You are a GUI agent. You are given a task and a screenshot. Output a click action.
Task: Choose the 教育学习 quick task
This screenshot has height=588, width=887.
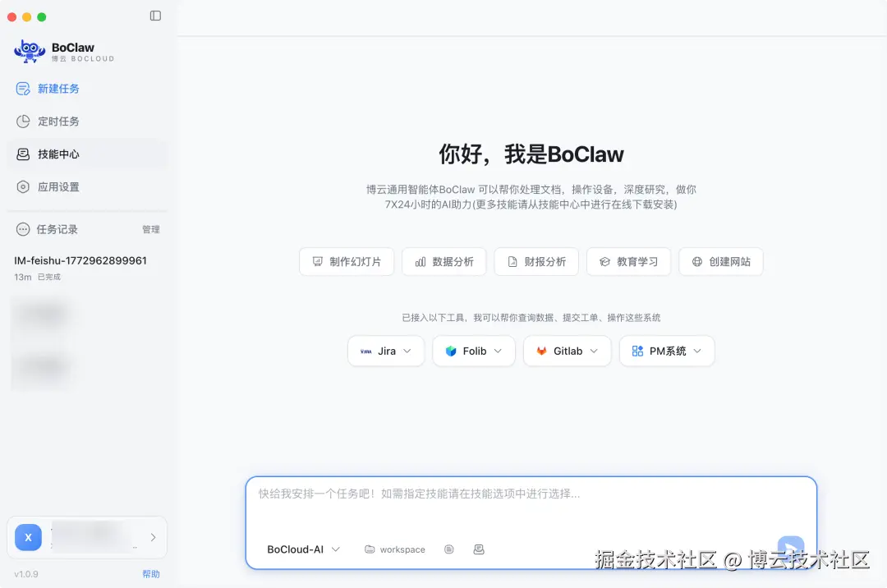click(x=628, y=262)
